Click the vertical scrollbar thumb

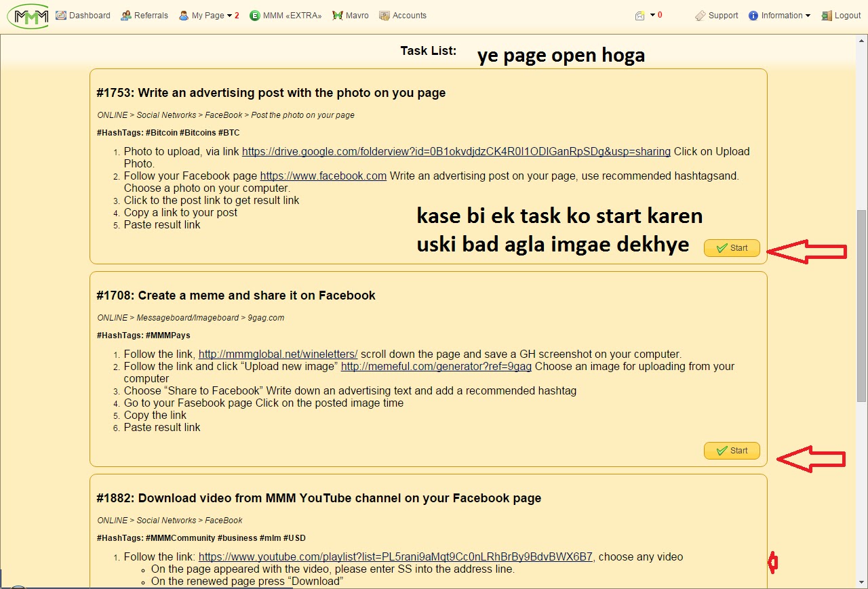861,305
